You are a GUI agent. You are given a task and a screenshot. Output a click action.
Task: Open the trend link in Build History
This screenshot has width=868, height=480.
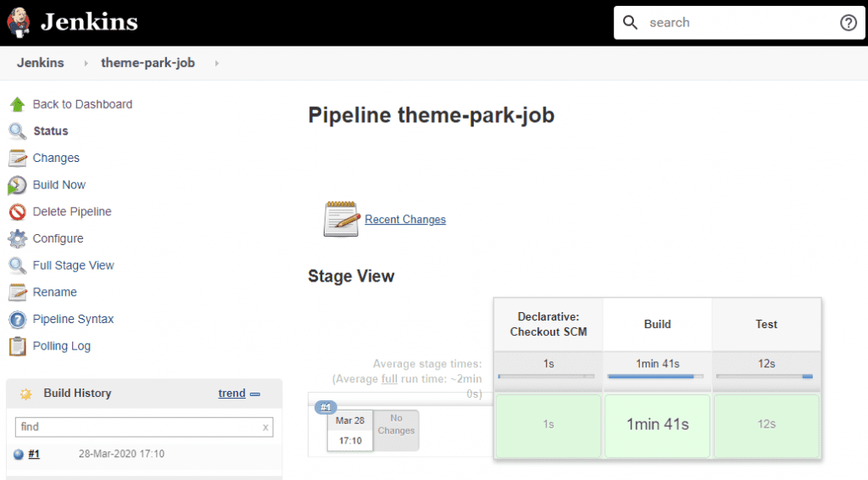click(x=231, y=393)
